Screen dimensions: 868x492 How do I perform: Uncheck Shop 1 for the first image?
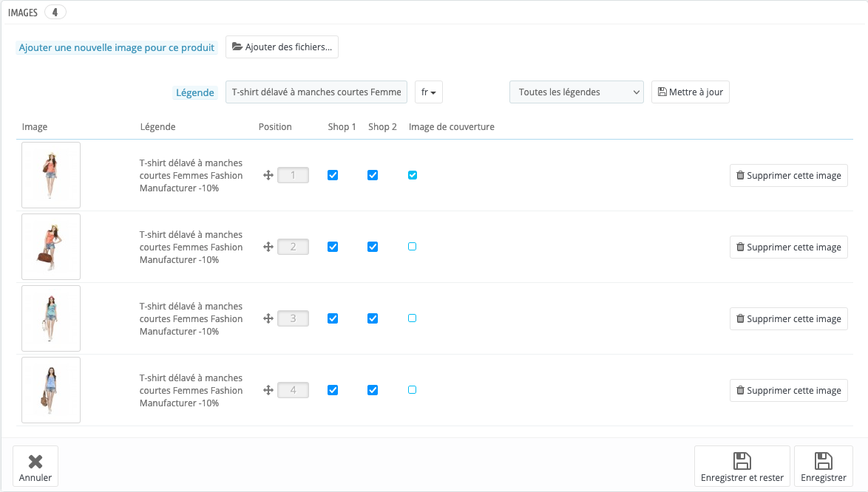click(333, 175)
